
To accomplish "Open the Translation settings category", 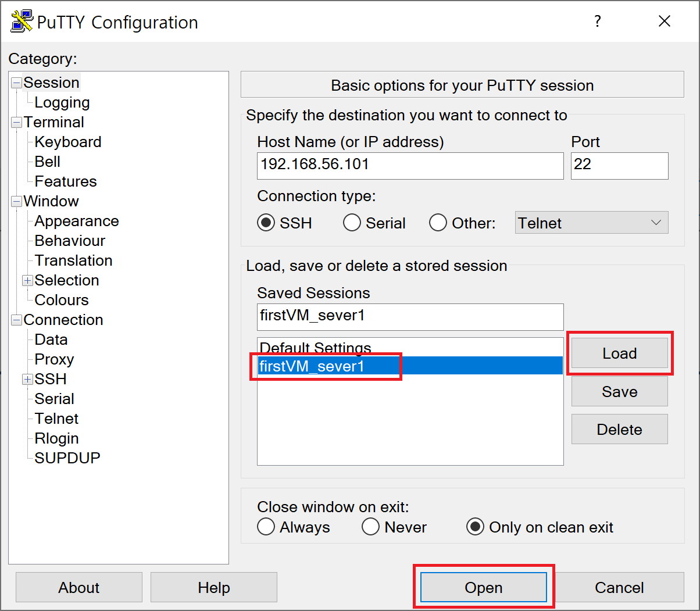I will click(73, 260).
